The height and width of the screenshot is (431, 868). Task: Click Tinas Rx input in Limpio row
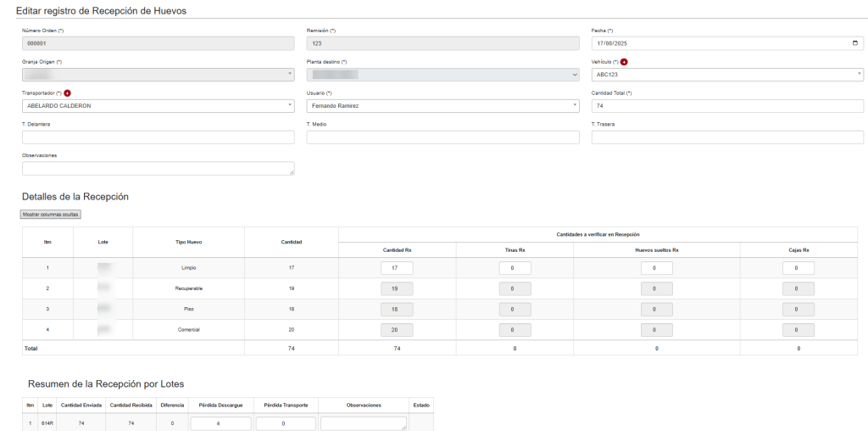point(515,268)
